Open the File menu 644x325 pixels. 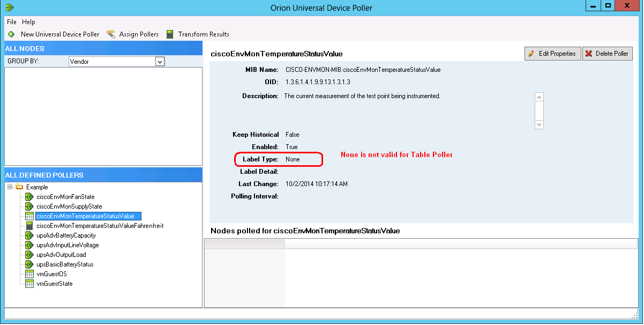pos(12,22)
